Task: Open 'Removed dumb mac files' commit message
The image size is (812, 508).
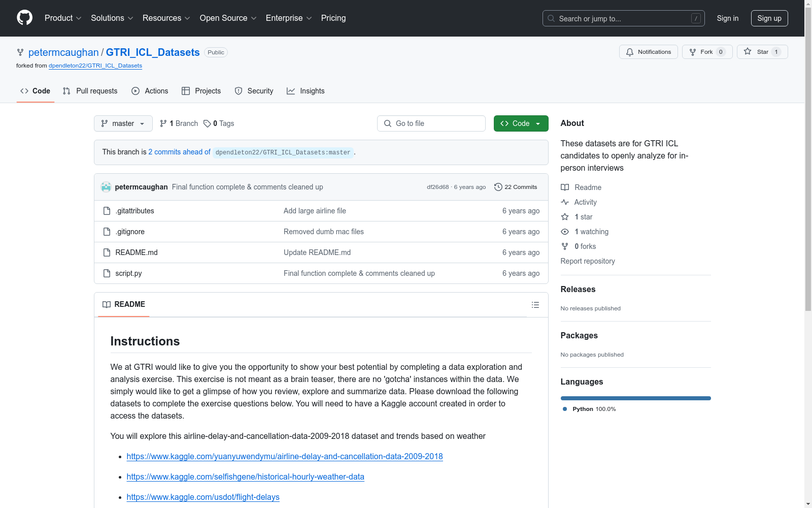Action: [324, 232]
